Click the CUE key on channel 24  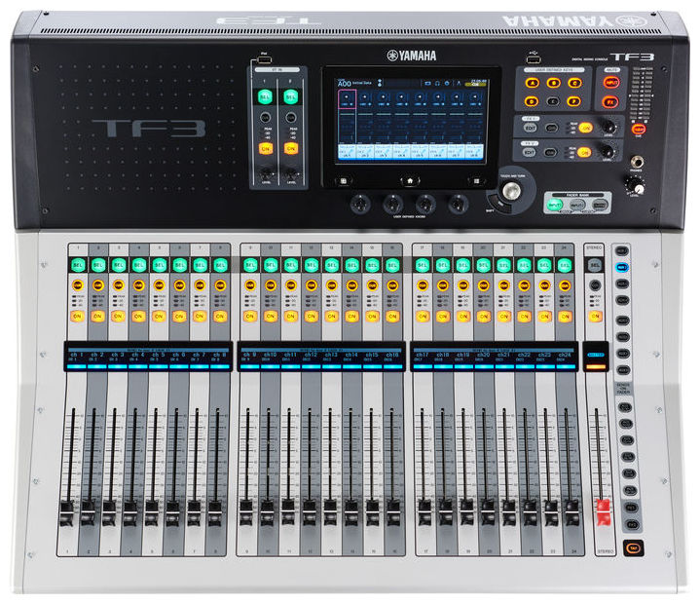pos(565,285)
